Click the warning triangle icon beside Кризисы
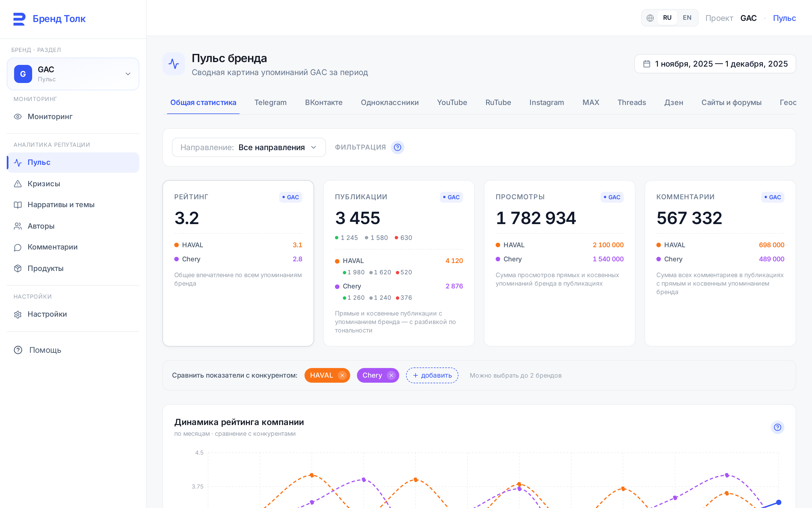 18,184
